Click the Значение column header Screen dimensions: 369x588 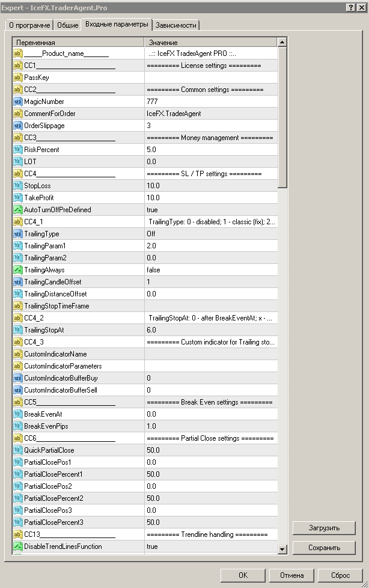point(211,42)
